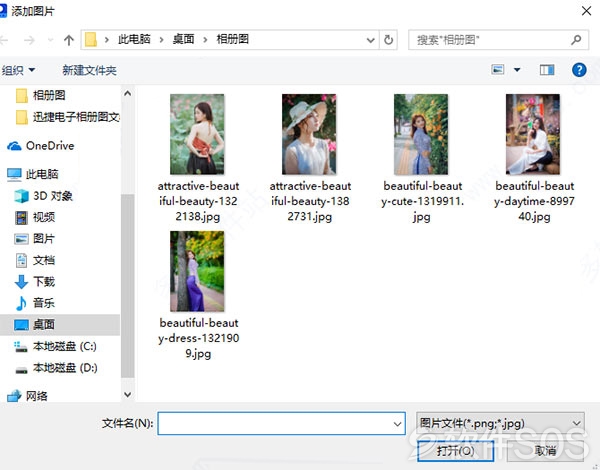The width and height of the screenshot is (600, 470).
Task: Open help with the question mark icon
Action: pyautogui.click(x=579, y=70)
